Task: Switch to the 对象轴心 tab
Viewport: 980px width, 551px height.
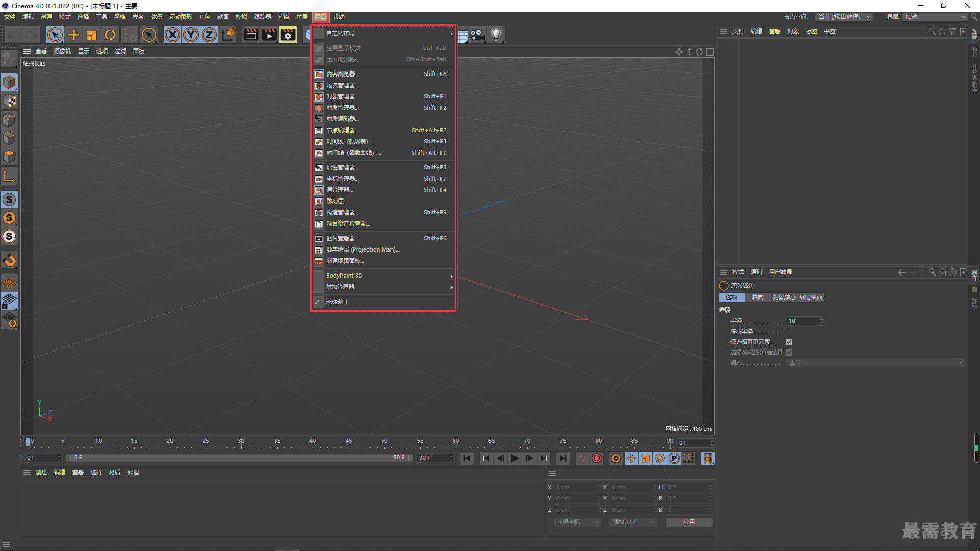Action: [x=784, y=297]
